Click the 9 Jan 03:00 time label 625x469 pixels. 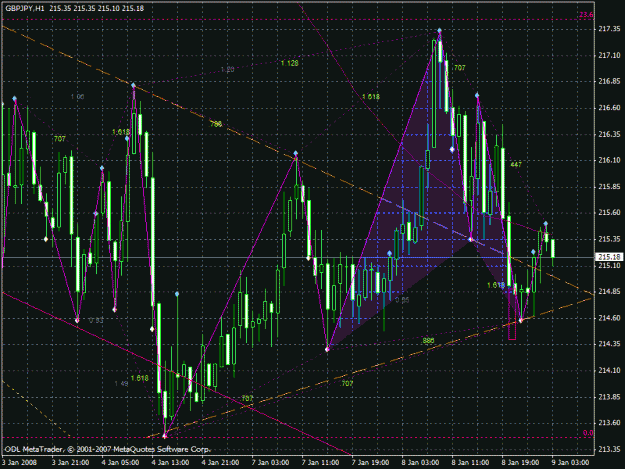[x=570, y=462]
